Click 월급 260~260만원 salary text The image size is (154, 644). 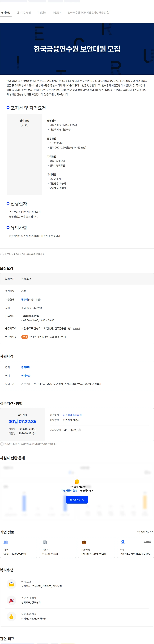coord(31,308)
